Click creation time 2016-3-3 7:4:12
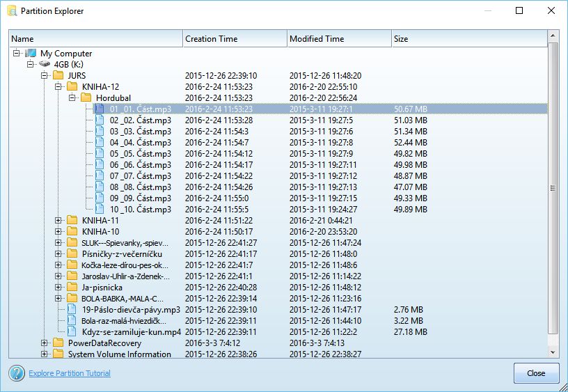568x392 pixels. [x=212, y=343]
